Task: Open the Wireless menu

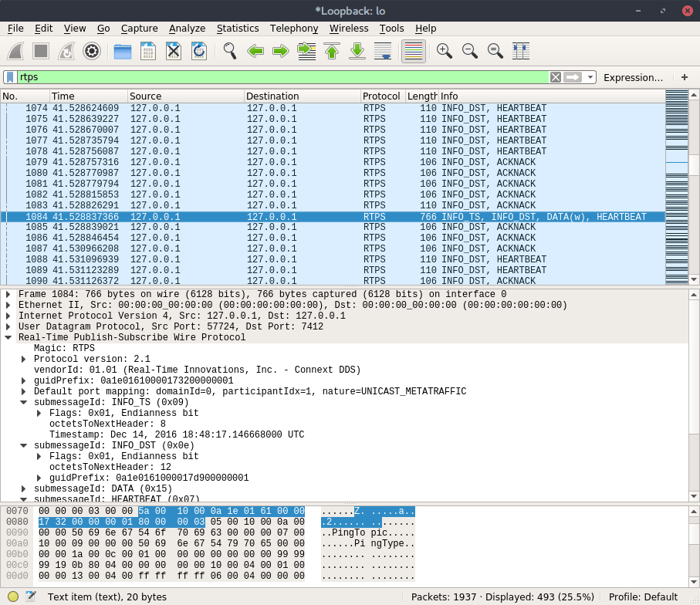Action: tap(349, 29)
